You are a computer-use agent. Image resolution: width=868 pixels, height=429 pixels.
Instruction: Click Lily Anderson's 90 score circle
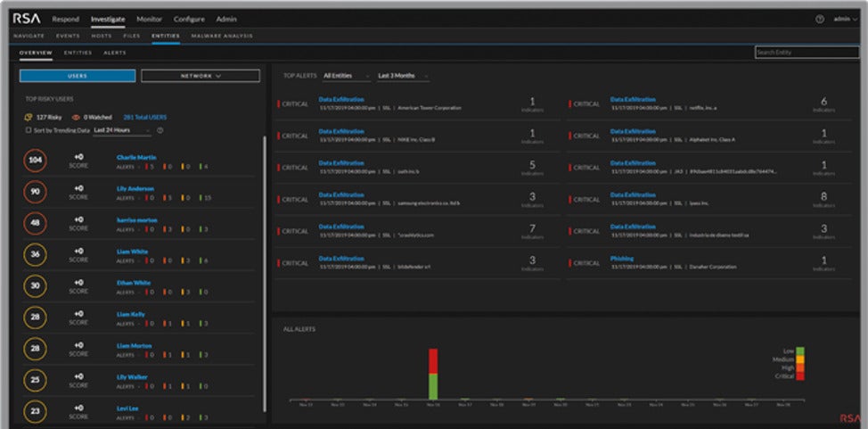pyautogui.click(x=36, y=192)
